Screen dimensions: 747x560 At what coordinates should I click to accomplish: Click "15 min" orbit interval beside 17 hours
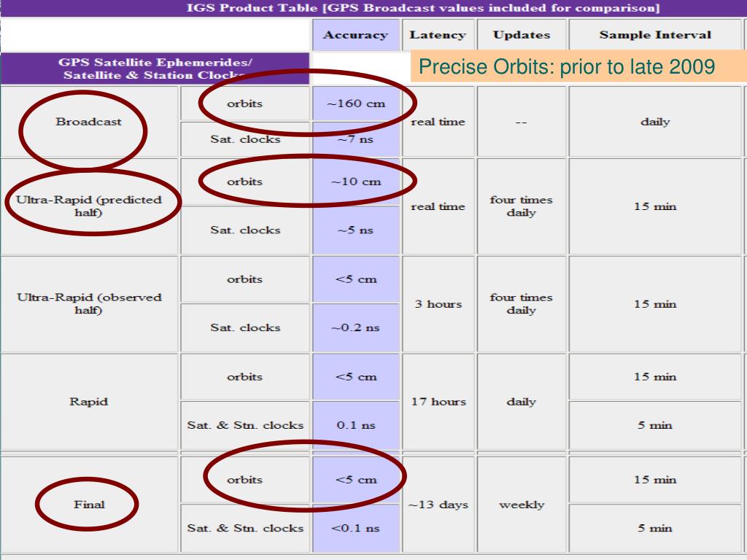[655, 377]
